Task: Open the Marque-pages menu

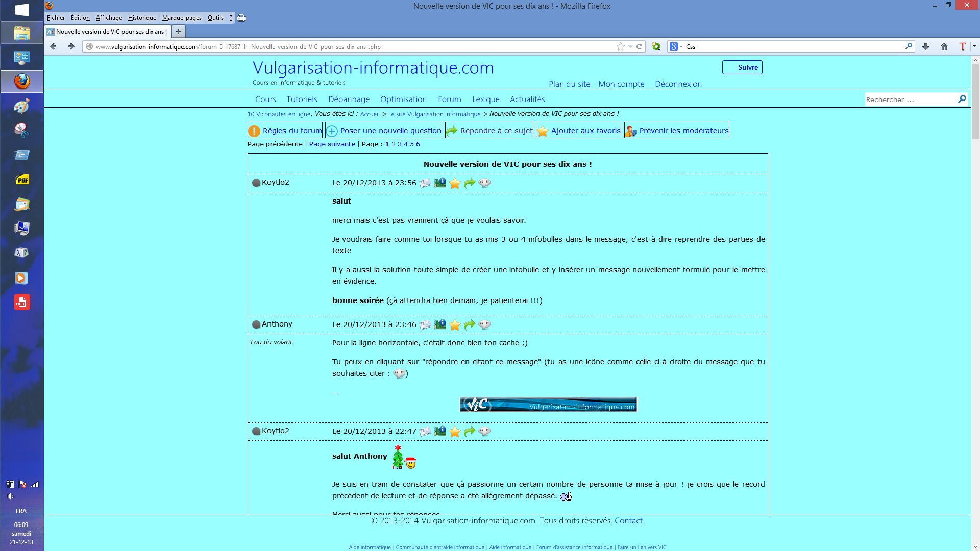Action: tap(182, 18)
